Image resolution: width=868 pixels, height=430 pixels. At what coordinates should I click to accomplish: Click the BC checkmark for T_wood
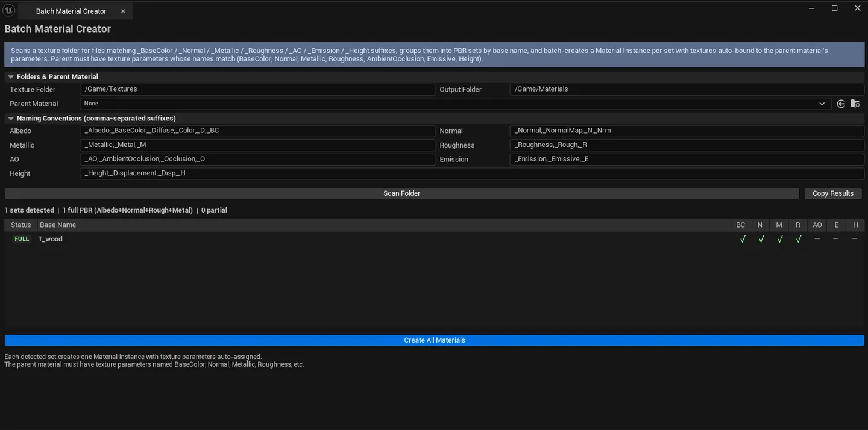pos(743,239)
